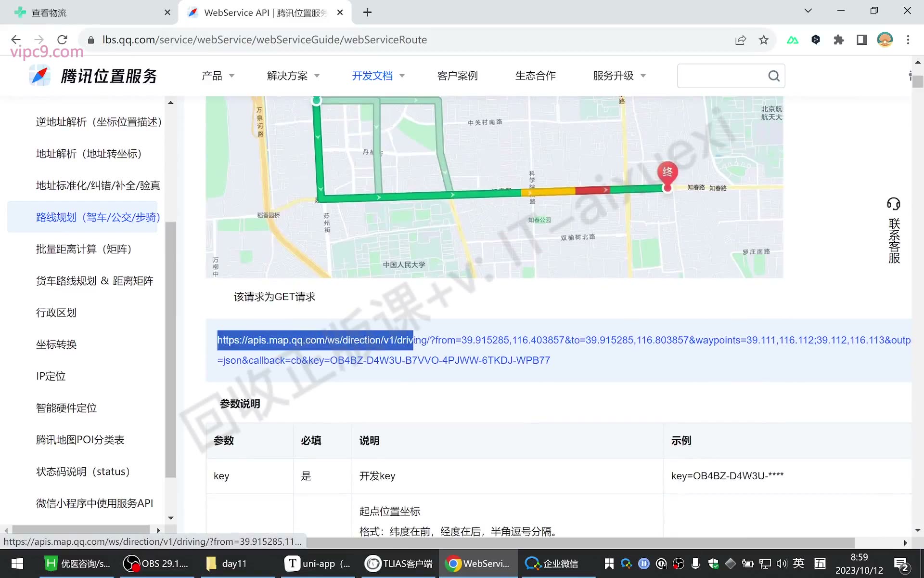
Task: Click the driving API example URL link
Action: click(564, 350)
